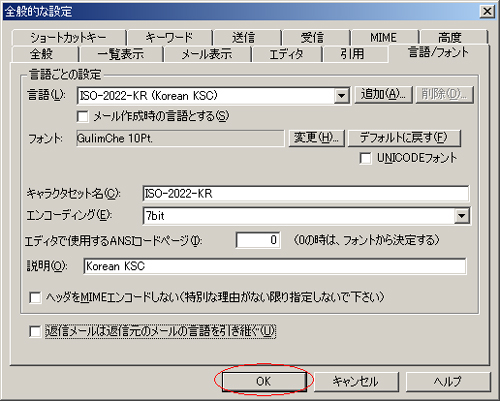Viewport: 500px width, 401px height.
Task: Open the キーワード tab
Action: pyautogui.click(x=170, y=37)
